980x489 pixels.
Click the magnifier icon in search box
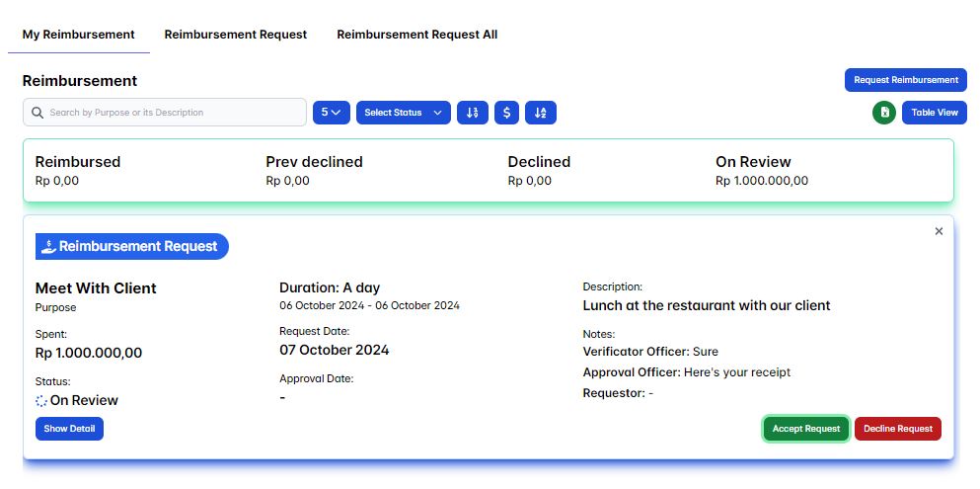pos(38,113)
